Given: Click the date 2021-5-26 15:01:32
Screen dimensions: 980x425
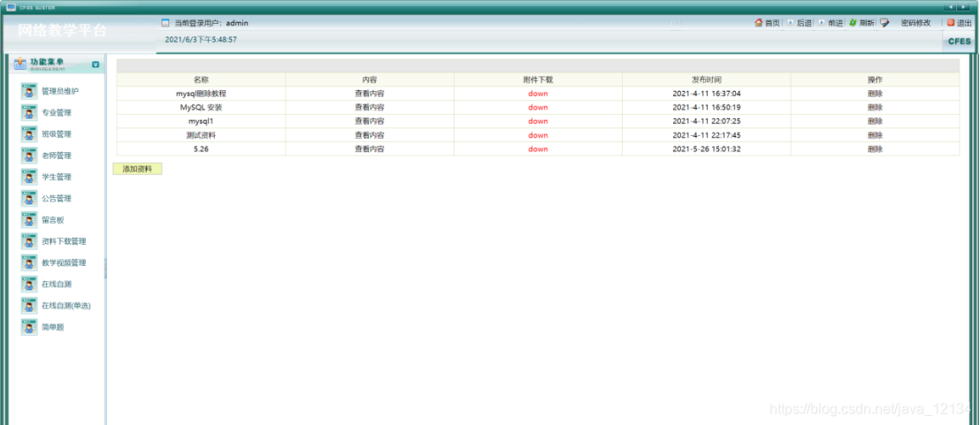Looking at the screenshot, I should (706, 149).
